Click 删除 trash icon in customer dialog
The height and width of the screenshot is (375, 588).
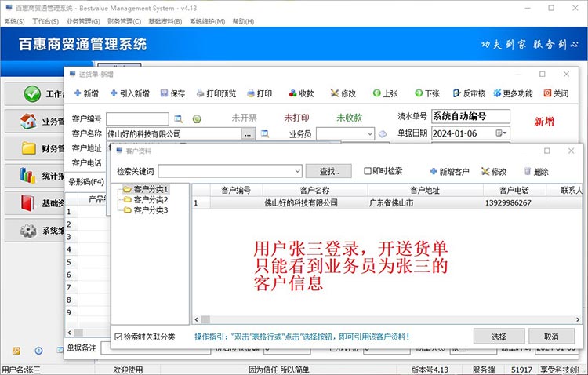point(528,171)
